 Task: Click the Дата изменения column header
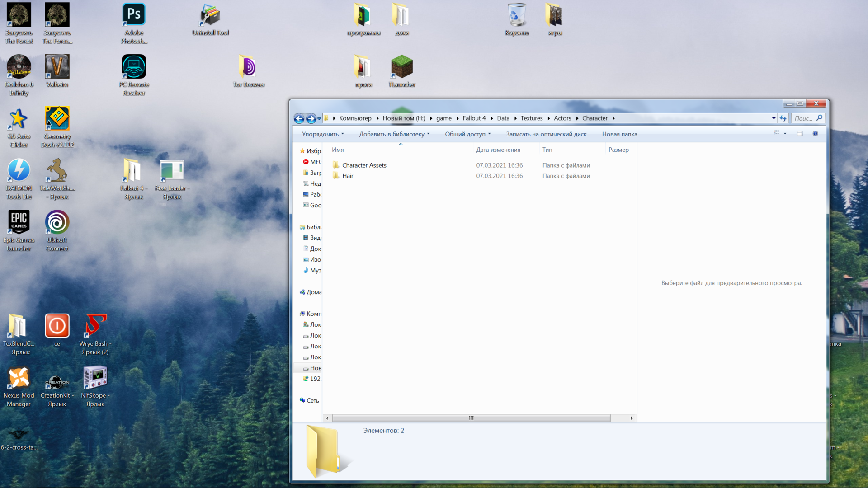pos(498,150)
